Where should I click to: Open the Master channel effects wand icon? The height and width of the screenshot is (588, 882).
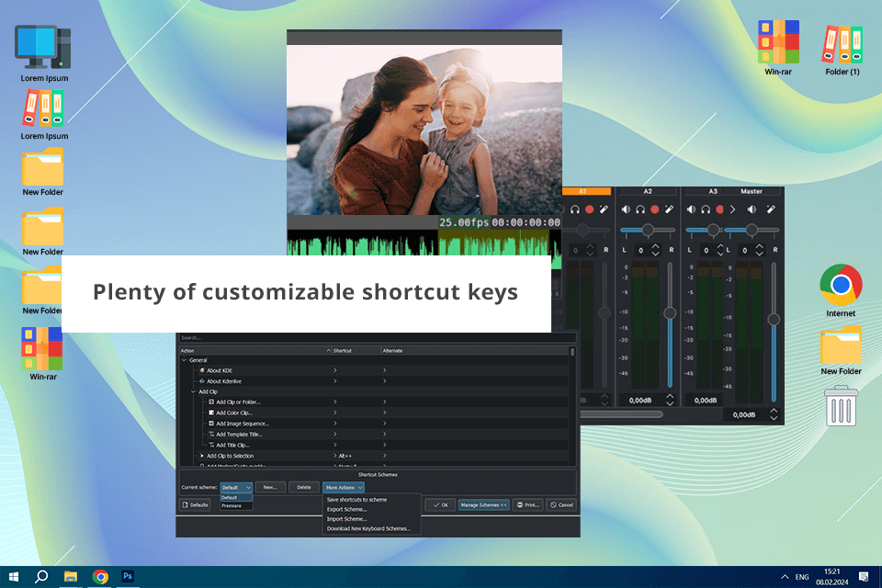771,209
